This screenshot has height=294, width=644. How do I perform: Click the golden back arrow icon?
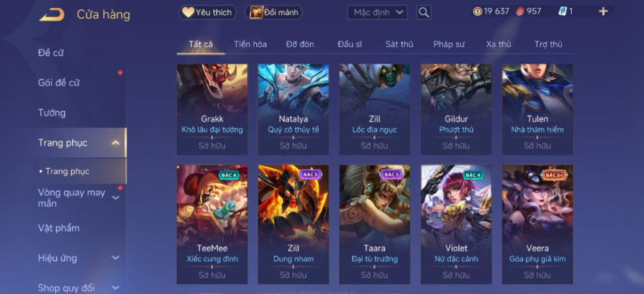click(x=52, y=14)
